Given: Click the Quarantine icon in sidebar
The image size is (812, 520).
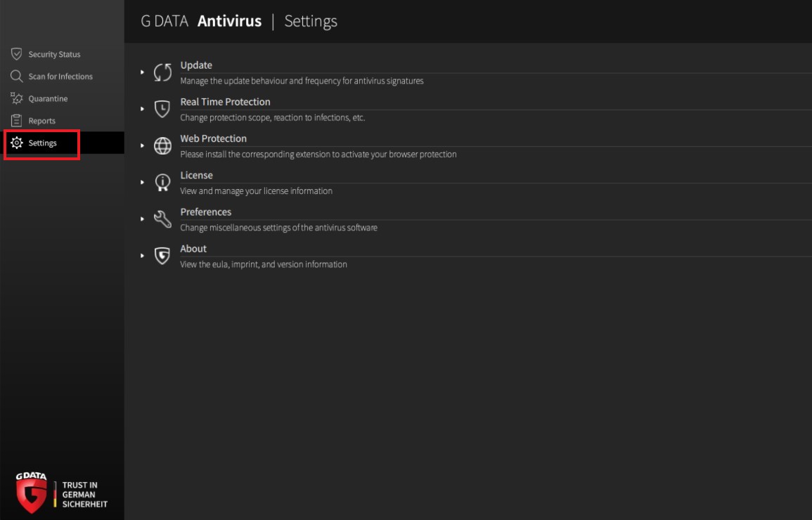Looking at the screenshot, I should (x=17, y=98).
